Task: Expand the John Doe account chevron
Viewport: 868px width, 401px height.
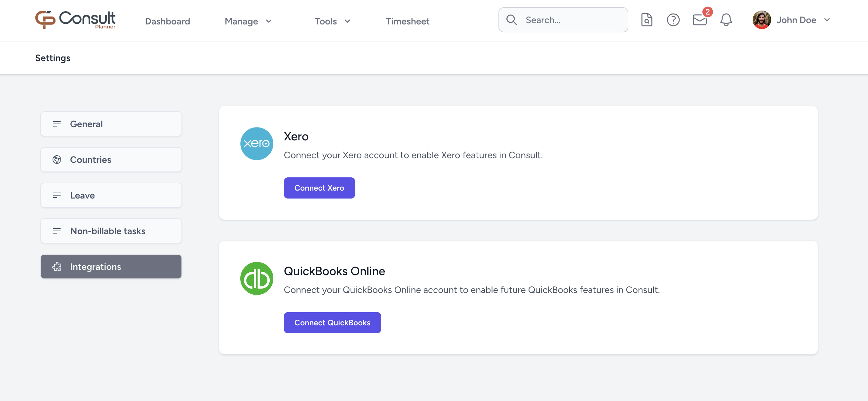Action: (827, 20)
